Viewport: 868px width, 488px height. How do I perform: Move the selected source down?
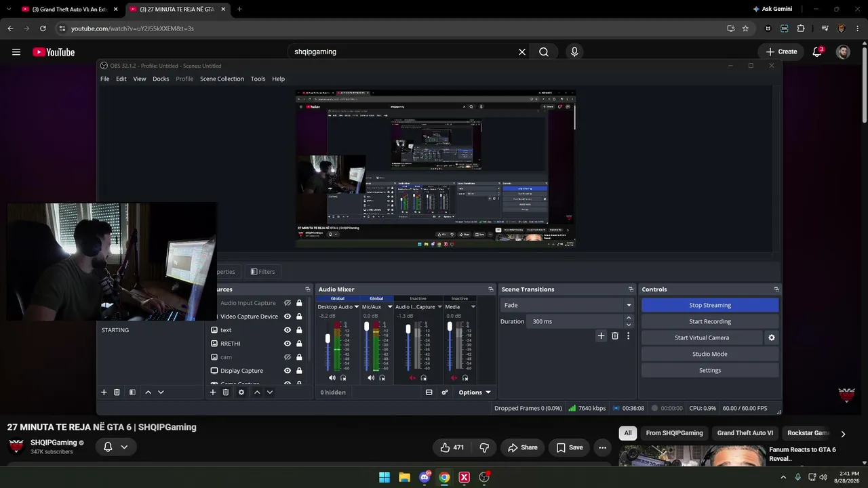click(270, 392)
